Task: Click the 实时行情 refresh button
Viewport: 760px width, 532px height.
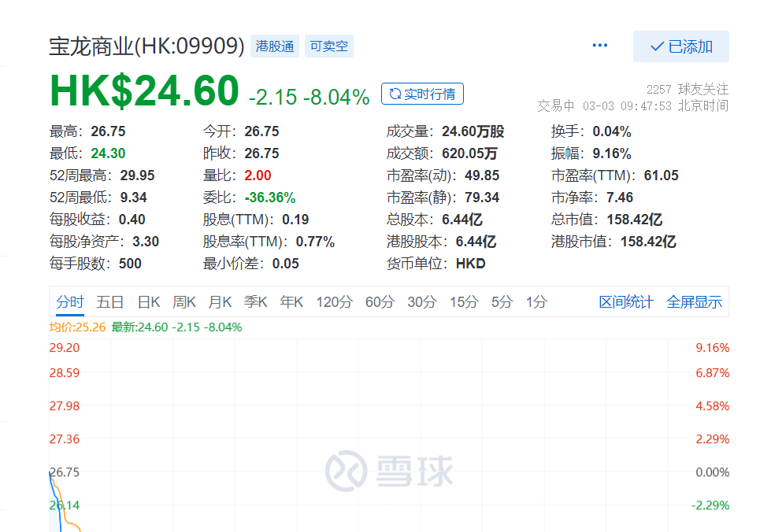Action: click(x=422, y=94)
